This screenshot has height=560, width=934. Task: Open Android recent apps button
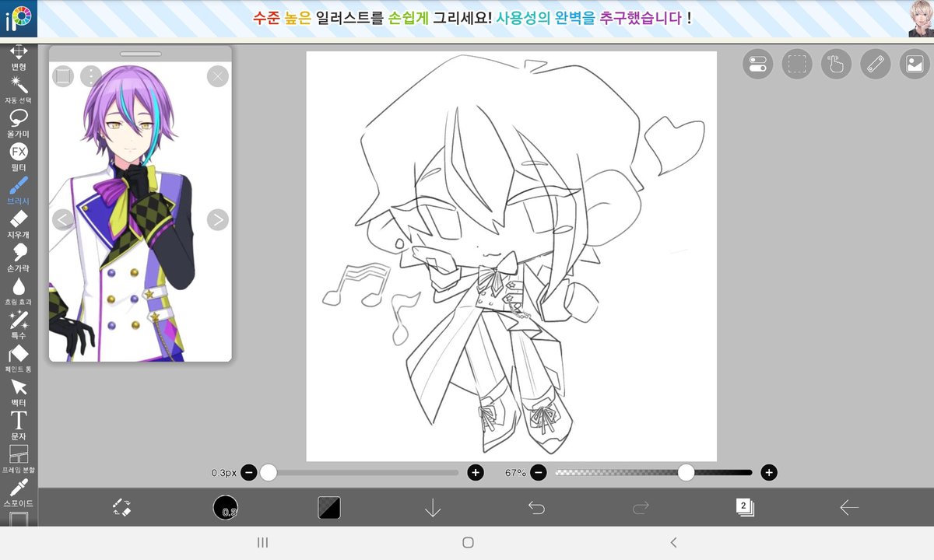coord(263,543)
